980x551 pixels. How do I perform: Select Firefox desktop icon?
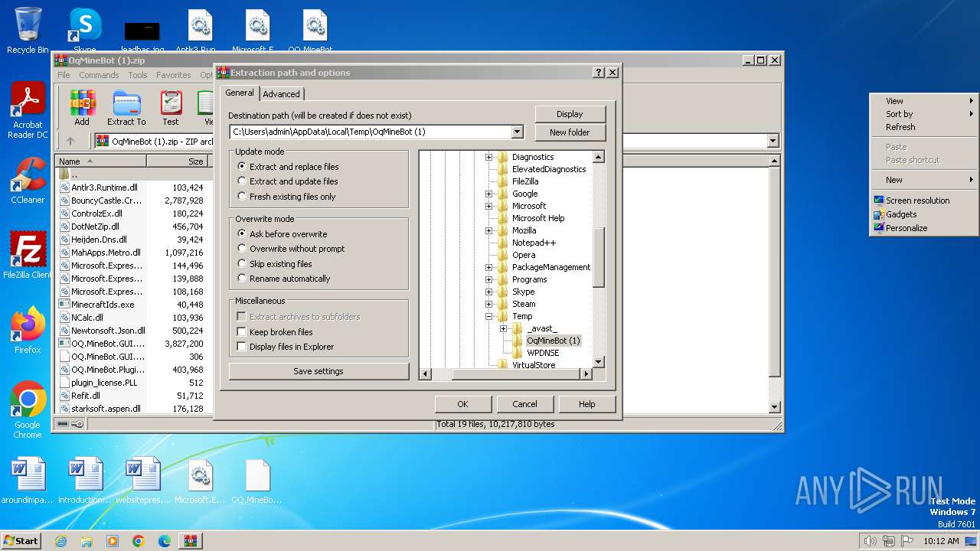tap(28, 330)
